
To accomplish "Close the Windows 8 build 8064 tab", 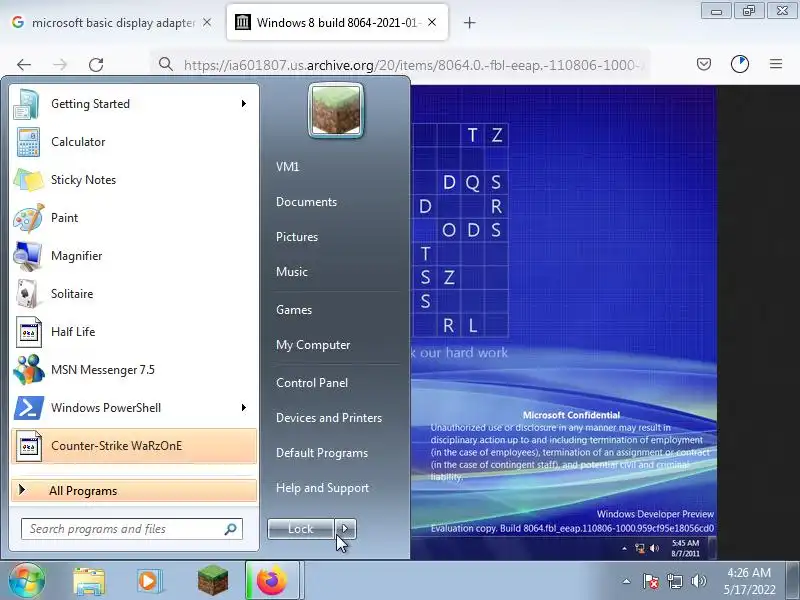I will pos(432,22).
